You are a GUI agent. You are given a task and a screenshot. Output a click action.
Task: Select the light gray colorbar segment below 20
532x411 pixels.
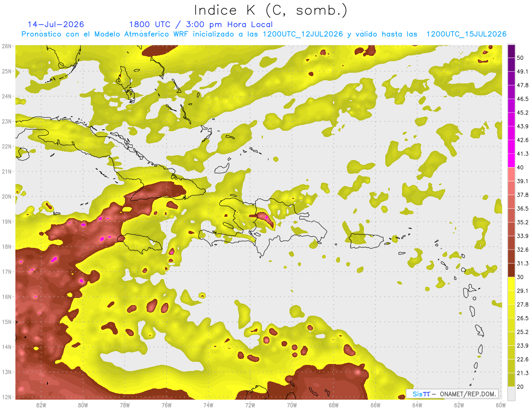511,393
